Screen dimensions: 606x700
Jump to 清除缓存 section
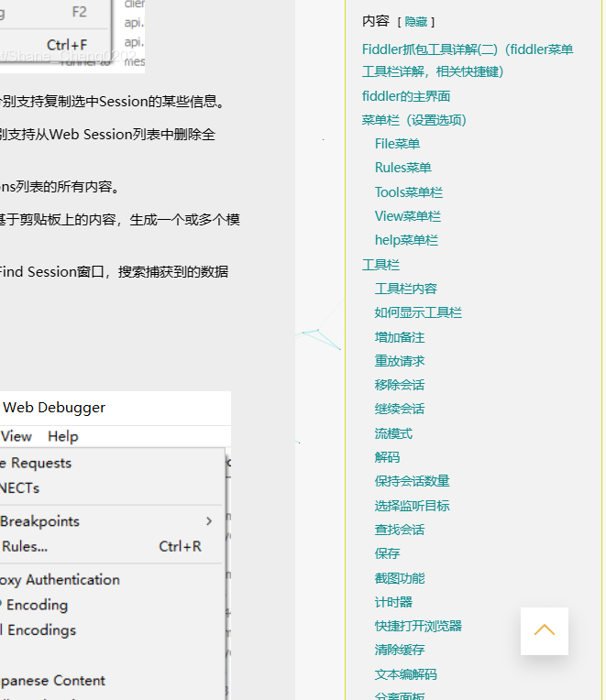[400, 650]
